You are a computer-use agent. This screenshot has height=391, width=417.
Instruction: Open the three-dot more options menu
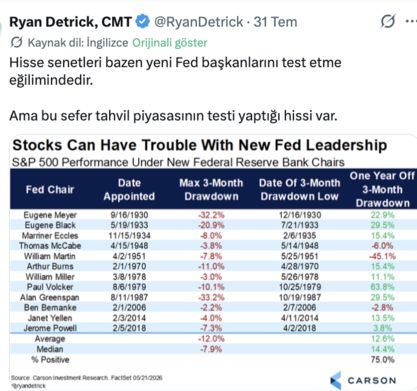411,22
